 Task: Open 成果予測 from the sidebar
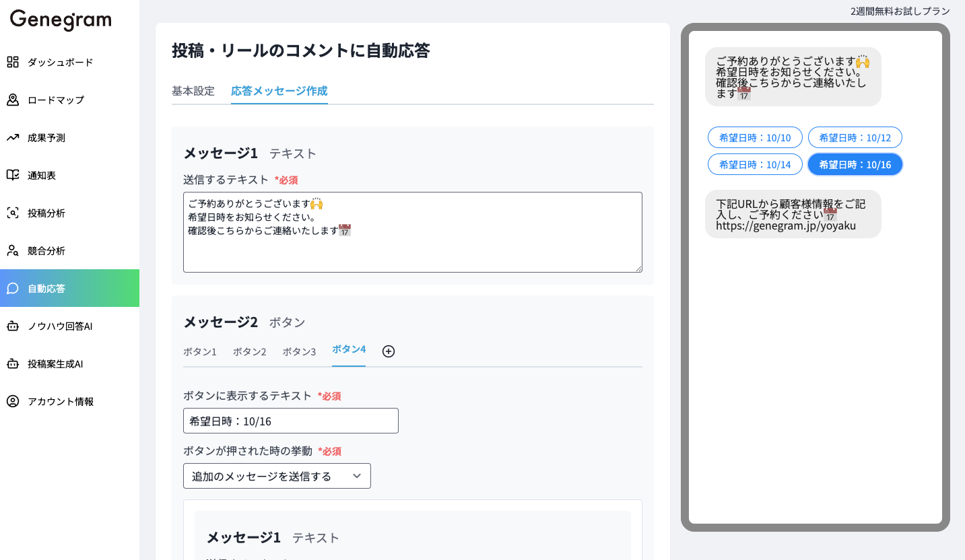coord(51,137)
